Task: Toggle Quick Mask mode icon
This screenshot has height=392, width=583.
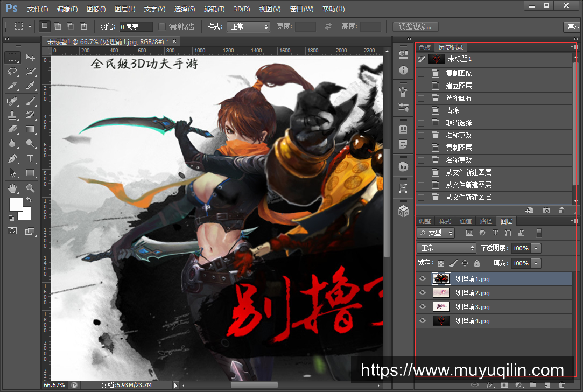Action: tap(12, 231)
